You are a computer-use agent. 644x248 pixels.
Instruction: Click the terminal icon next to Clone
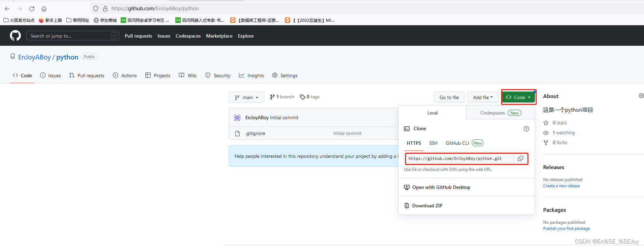click(x=407, y=129)
